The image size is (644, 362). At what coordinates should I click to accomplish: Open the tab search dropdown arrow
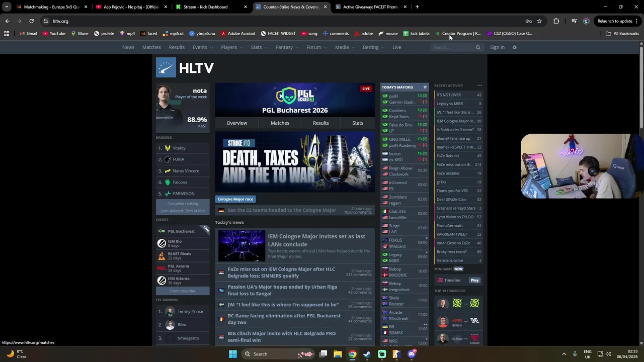tap(7, 7)
